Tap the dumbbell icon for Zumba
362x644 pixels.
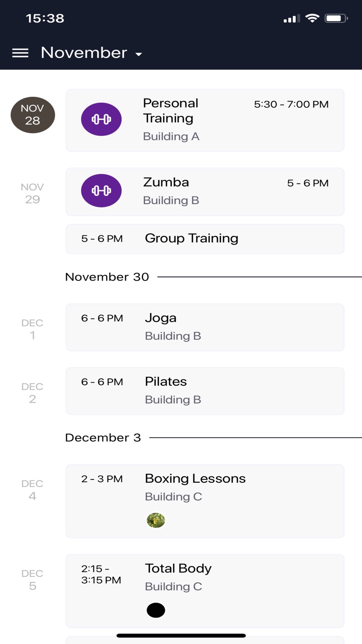point(101,191)
